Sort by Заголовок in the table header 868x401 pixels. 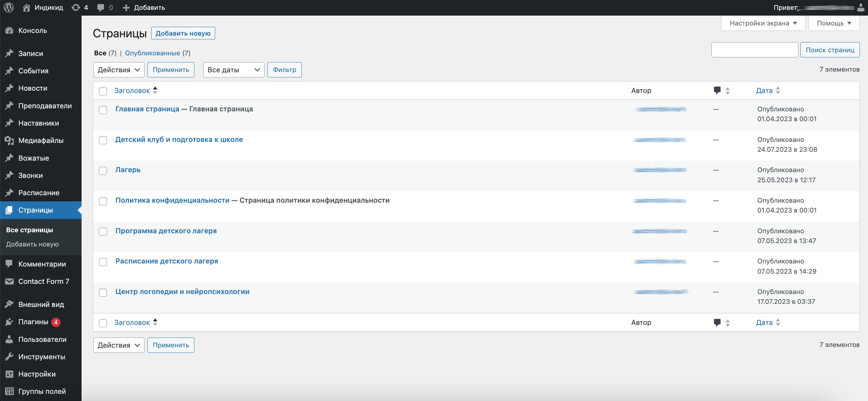coord(136,91)
